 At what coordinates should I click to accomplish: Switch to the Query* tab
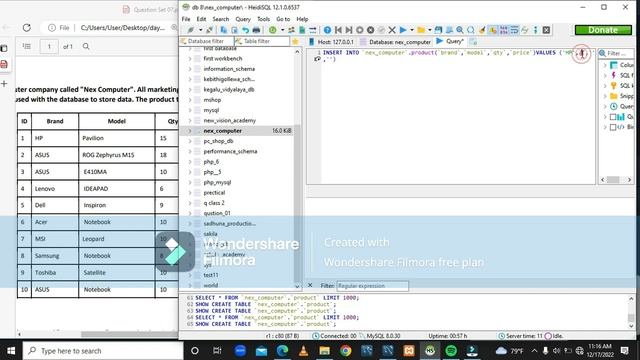[450, 41]
